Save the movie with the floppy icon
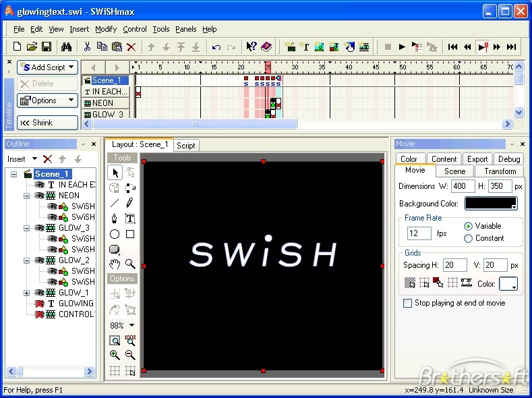532x398 pixels. pyautogui.click(x=47, y=47)
